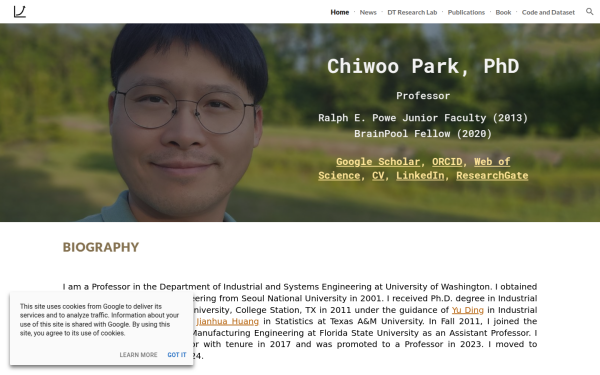Click the BrainPool Fellow (2020) text

point(423,134)
